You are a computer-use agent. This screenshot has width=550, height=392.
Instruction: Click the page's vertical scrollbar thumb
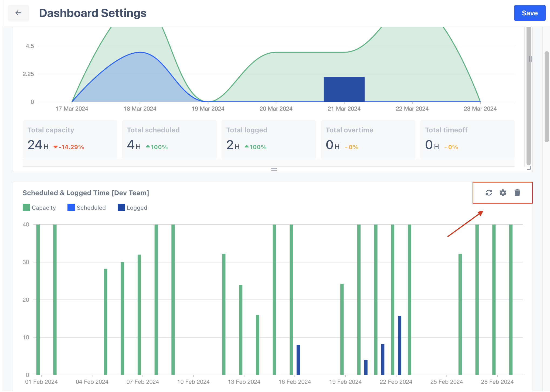[x=547, y=97]
